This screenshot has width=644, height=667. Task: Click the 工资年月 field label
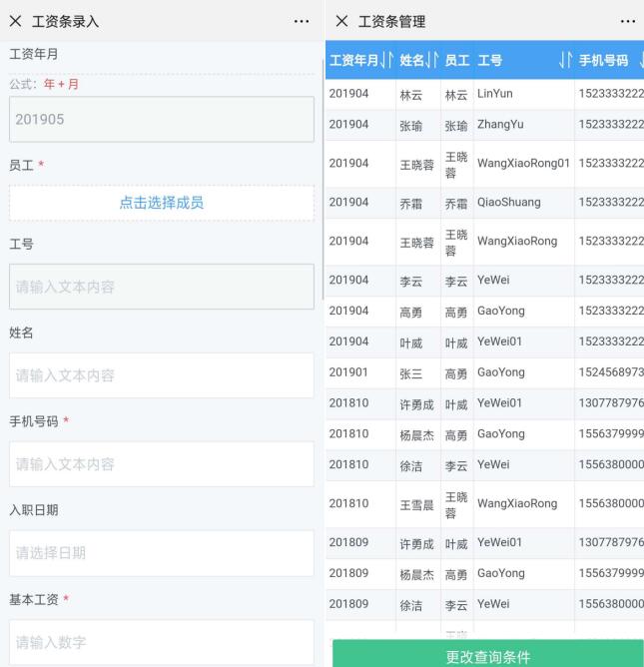(x=34, y=54)
